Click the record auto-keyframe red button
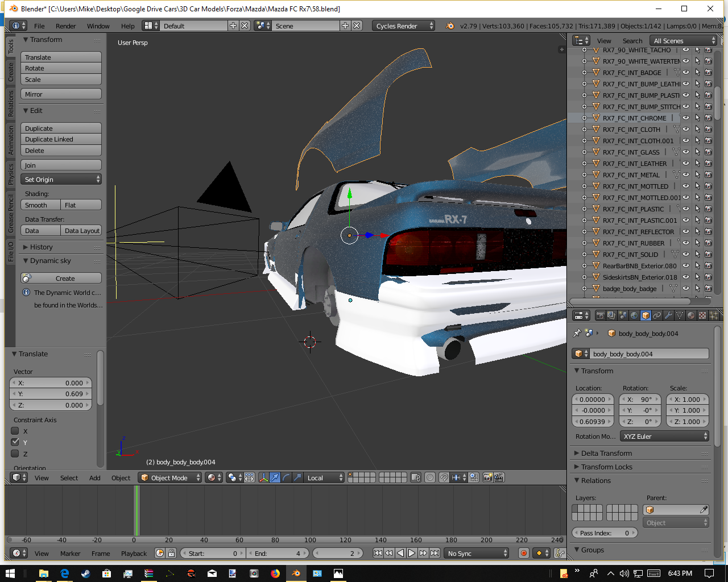The height and width of the screenshot is (582, 728). pos(524,553)
